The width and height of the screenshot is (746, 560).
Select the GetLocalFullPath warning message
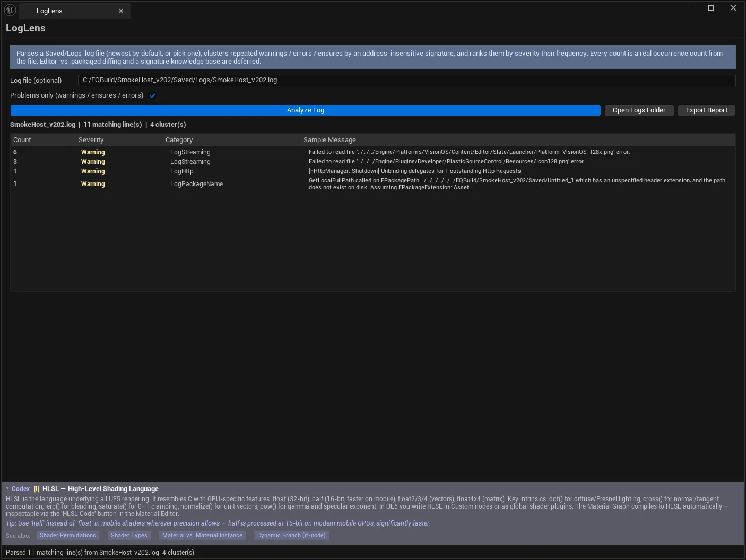[517, 184]
